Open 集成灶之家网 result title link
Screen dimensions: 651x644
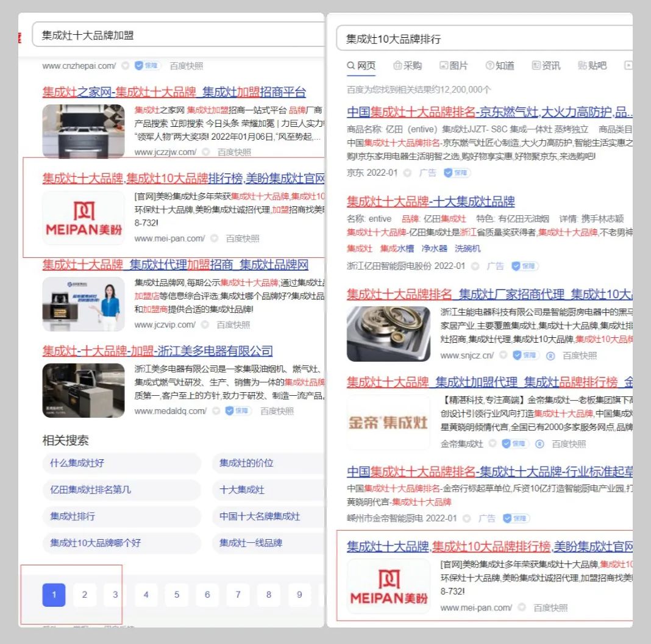174,92
